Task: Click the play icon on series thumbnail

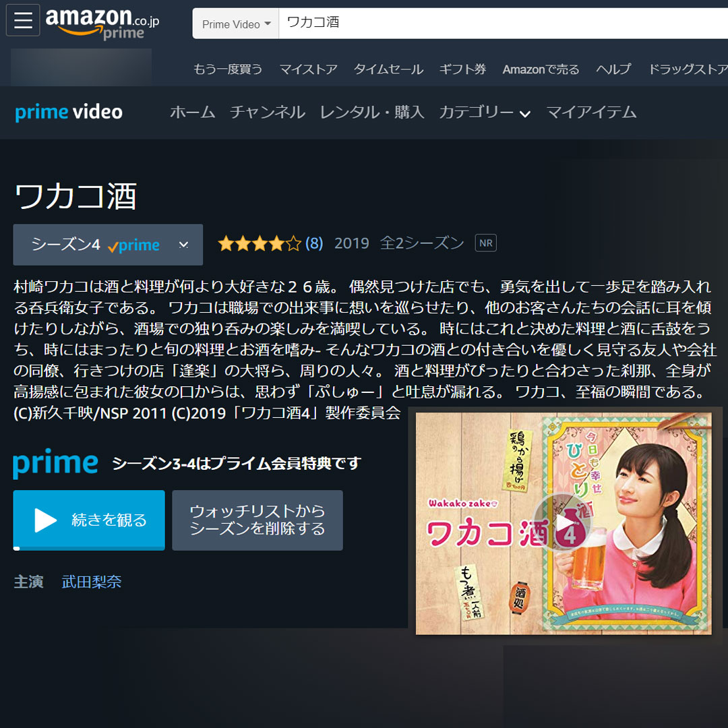Action: click(x=562, y=522)
